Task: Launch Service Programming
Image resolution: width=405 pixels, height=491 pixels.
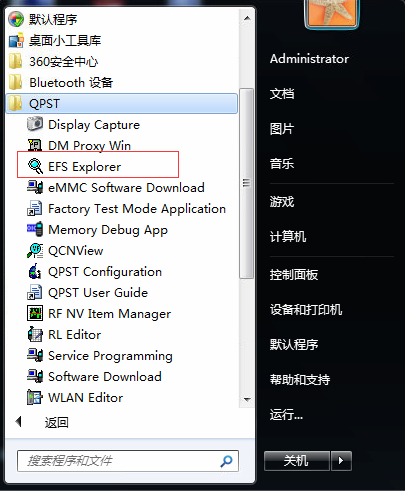Action: click(x=110, y=356)
